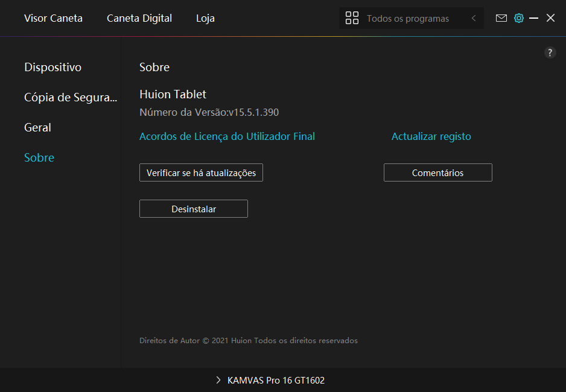Close the Huion Tablet window
The image size is (566, 392).
point(550,18)
